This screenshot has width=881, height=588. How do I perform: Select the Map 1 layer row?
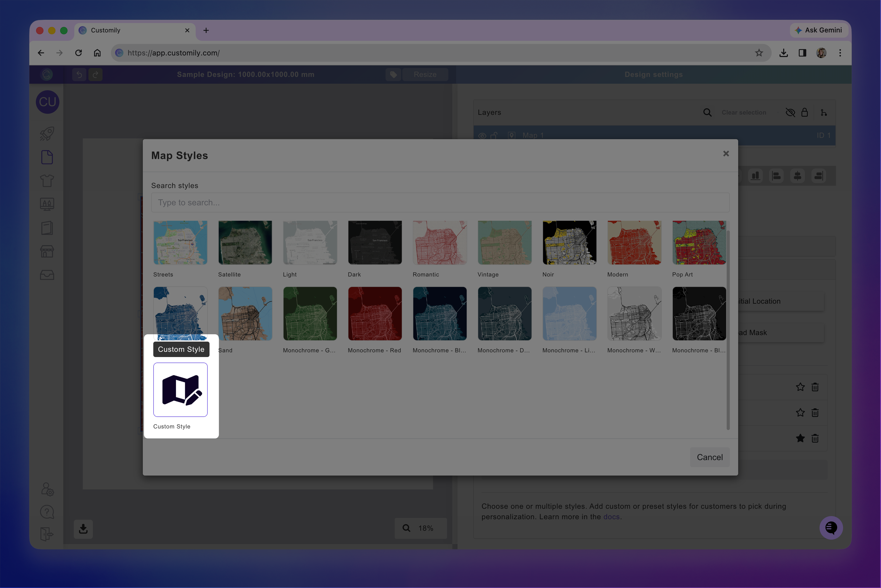[654, 135]
